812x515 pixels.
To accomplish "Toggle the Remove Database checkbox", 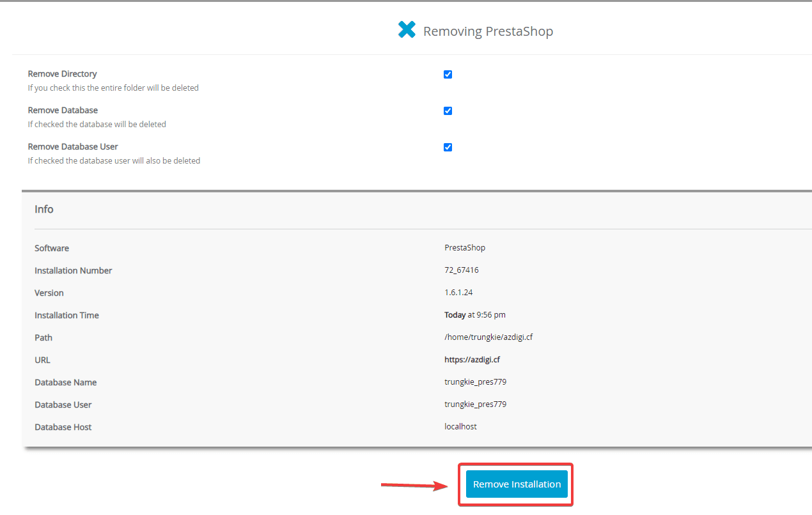I will tap(448, 111).
